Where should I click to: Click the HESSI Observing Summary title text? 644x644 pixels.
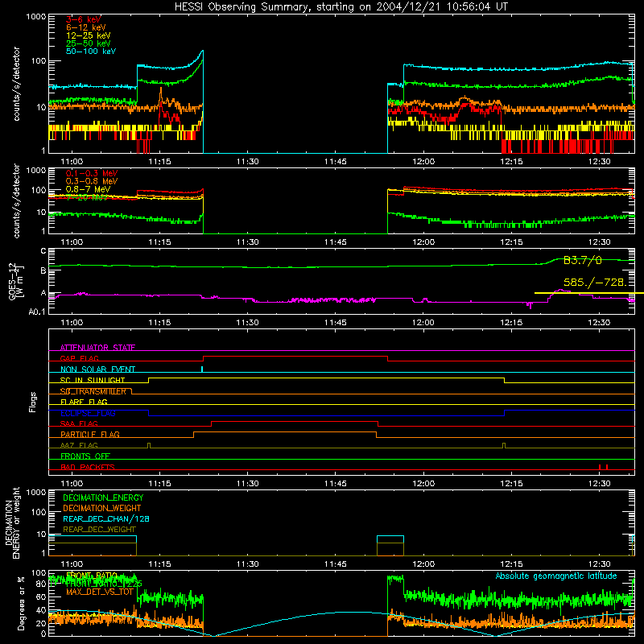click(341, 6)
